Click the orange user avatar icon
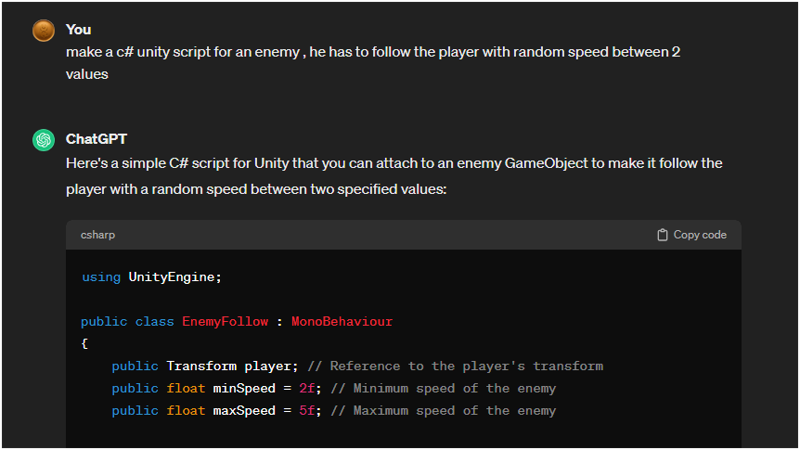800x450 pixels. (43, 31)
